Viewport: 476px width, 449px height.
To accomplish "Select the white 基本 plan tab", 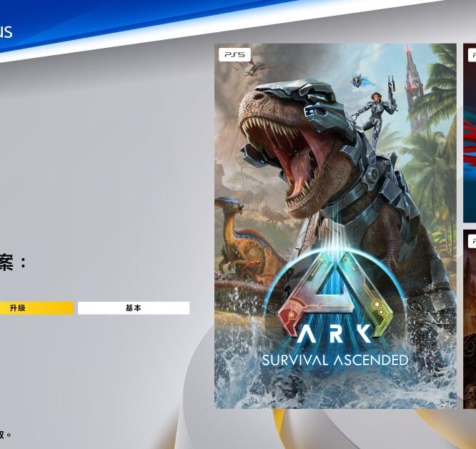I will click(x=134, y=308).
